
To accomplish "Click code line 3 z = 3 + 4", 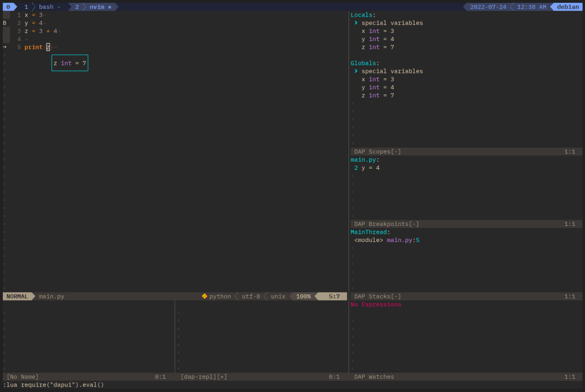I will click(41, 31).
